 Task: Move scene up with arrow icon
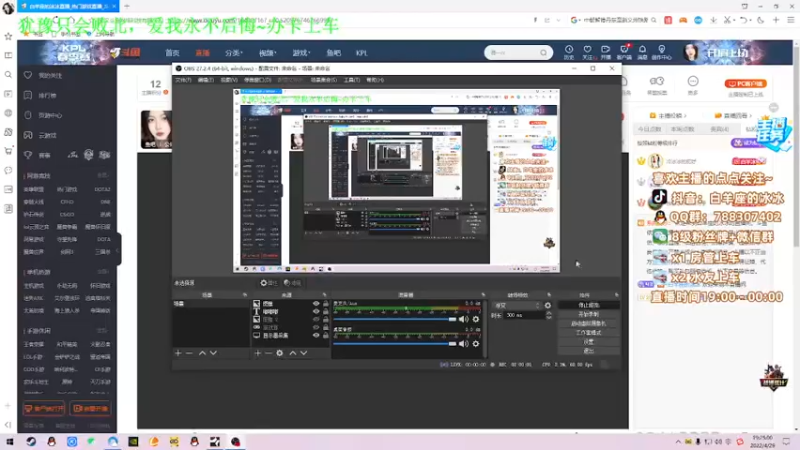(202, 353)
